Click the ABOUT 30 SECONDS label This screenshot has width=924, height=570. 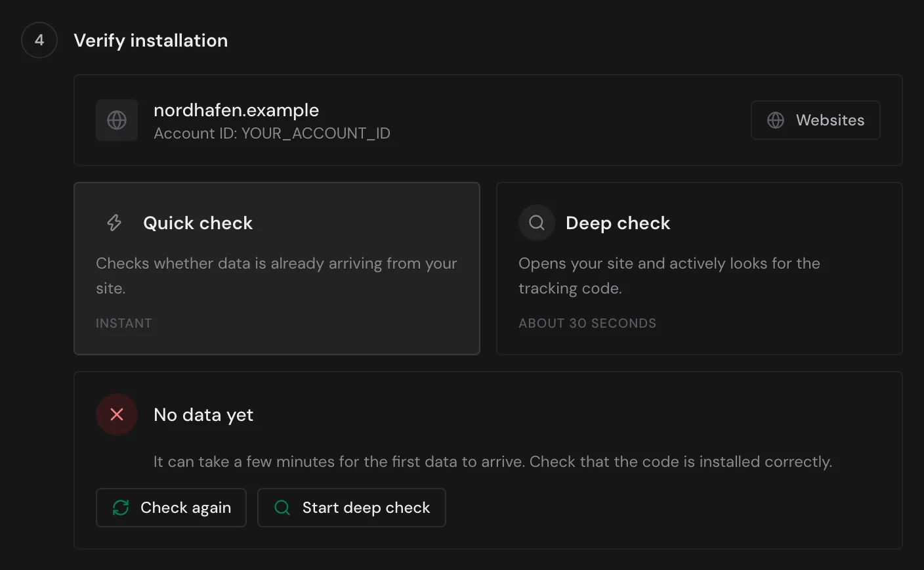tap(587, 323)
